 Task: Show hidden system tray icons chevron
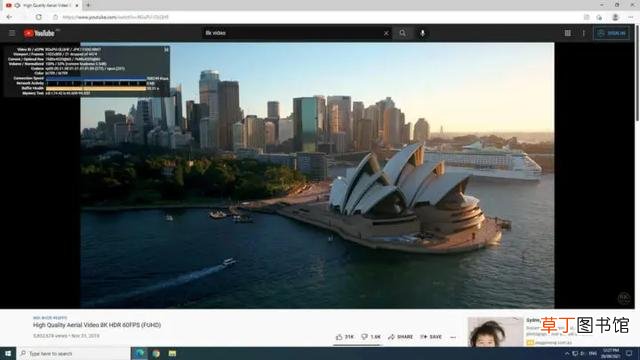567,353
